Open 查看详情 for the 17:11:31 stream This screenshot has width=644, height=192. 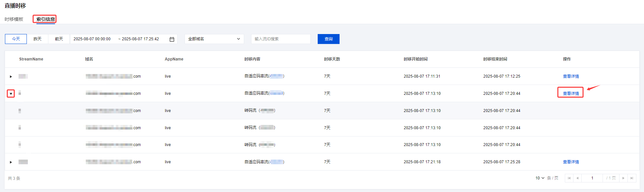click(x=571, y=76)
